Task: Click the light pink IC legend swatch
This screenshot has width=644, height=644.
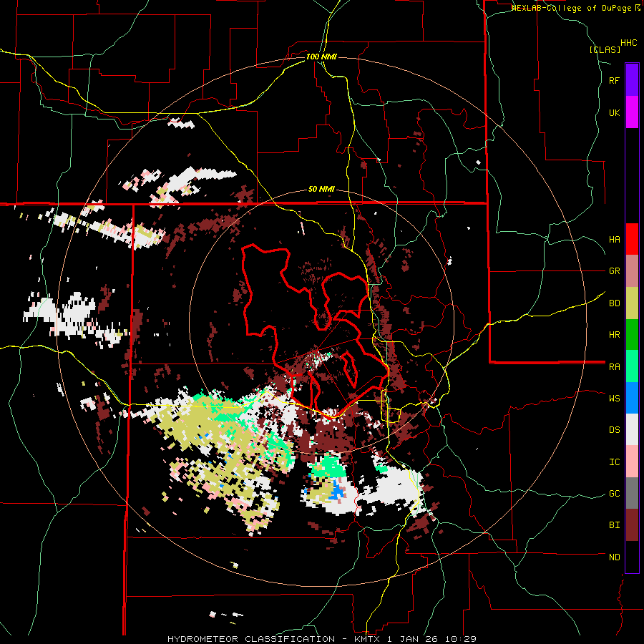Action: click(632, 462)
